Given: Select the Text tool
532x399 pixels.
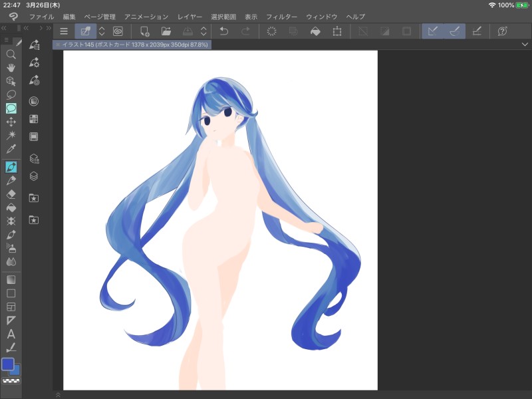Looking at the screenshot, I should pos(11,334).
